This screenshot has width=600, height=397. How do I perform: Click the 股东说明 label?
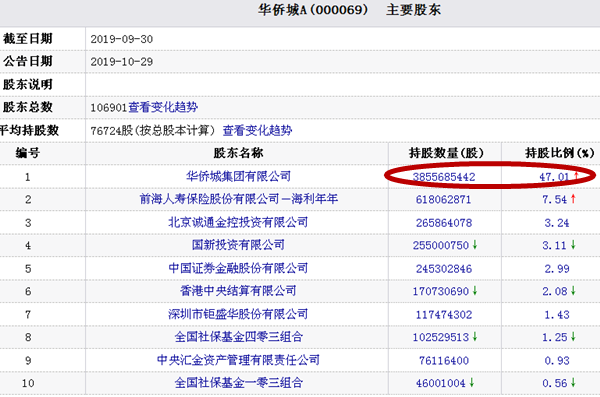click(28, 84)
